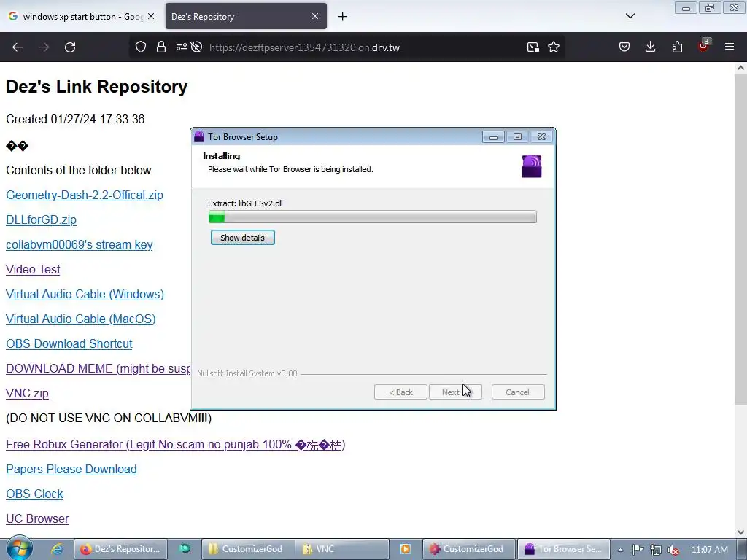Image resolution: width=747 pixels, height=560 pixels.
Task: Open the Video Test link
Action: coord(33,269)
